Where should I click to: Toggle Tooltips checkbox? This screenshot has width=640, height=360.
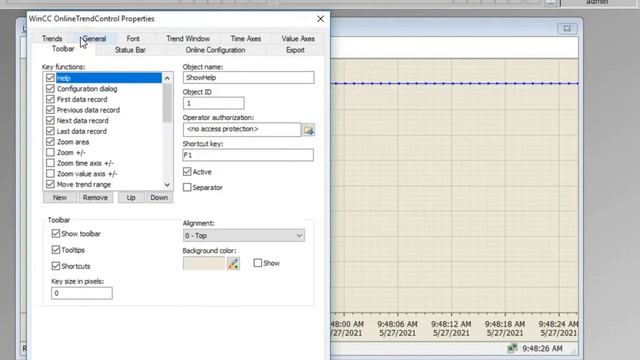pyautogui.click(x=56, y=249)
